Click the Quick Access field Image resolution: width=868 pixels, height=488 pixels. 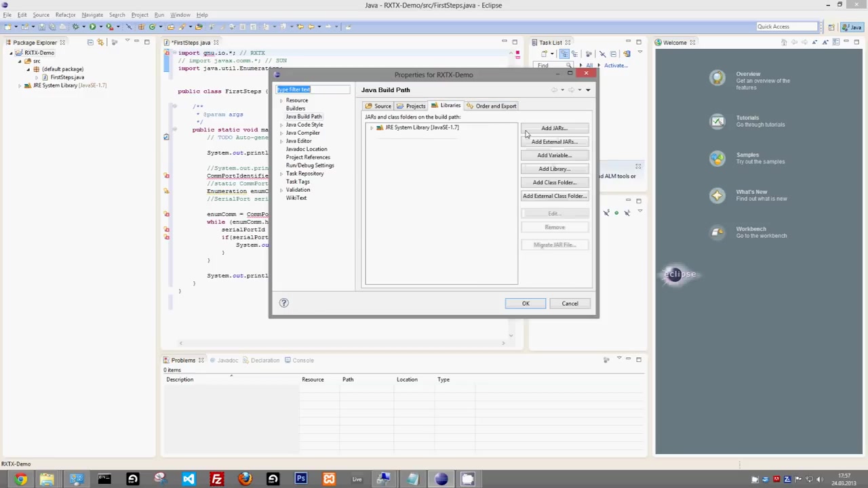[x=787, y=26]
